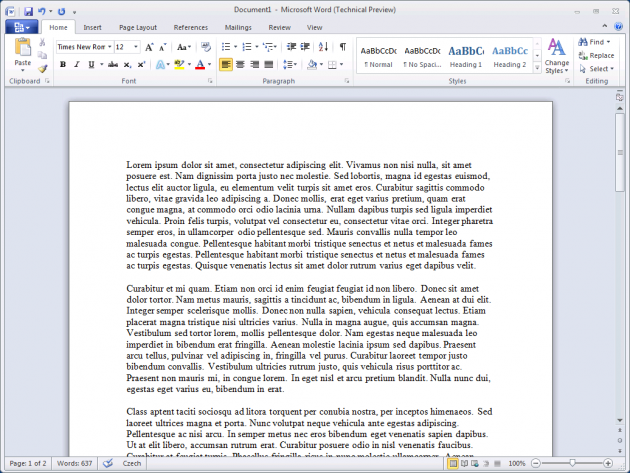Open the Page Layout tab

coord(138,27)
